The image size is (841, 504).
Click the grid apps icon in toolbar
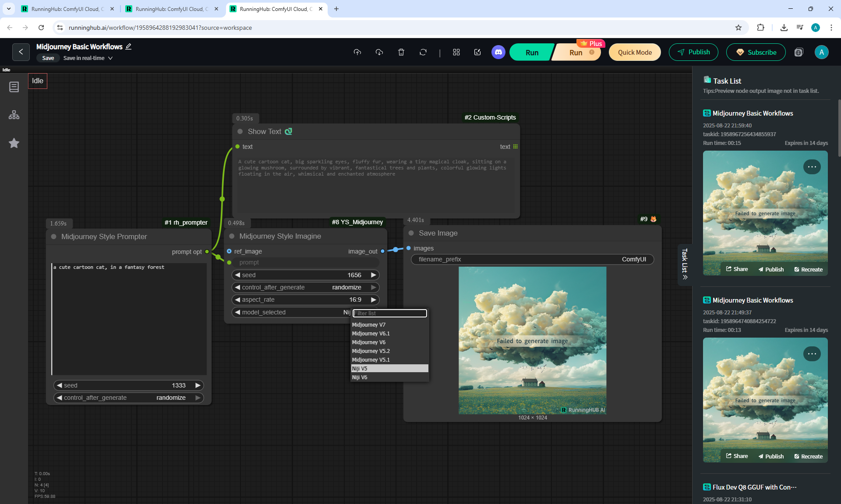click(x=456, y=52)
